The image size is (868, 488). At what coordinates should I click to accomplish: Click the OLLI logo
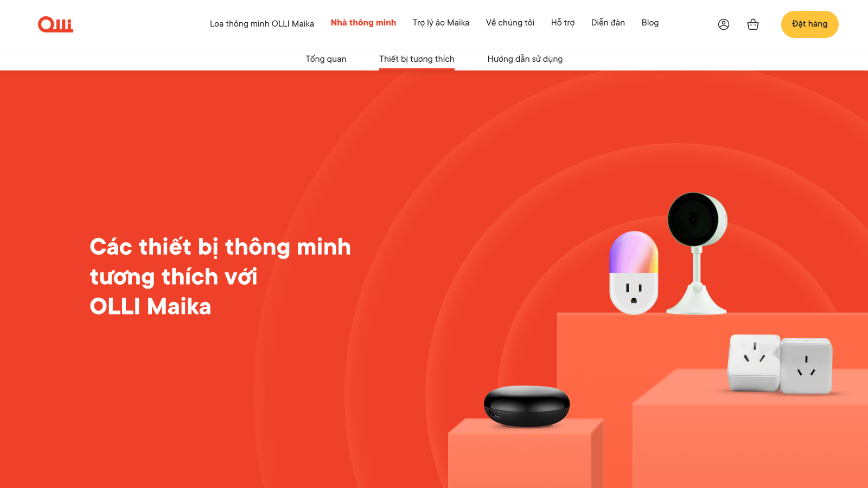[x=55, y=24]
